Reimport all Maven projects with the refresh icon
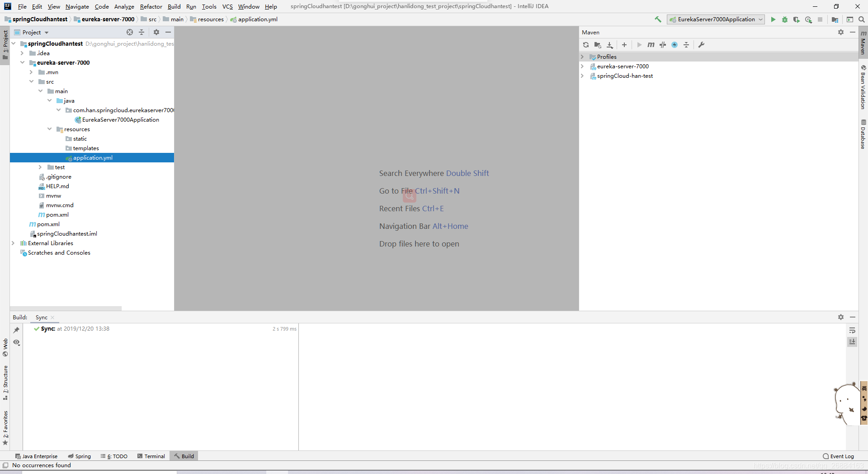 [x=586, y=45]
